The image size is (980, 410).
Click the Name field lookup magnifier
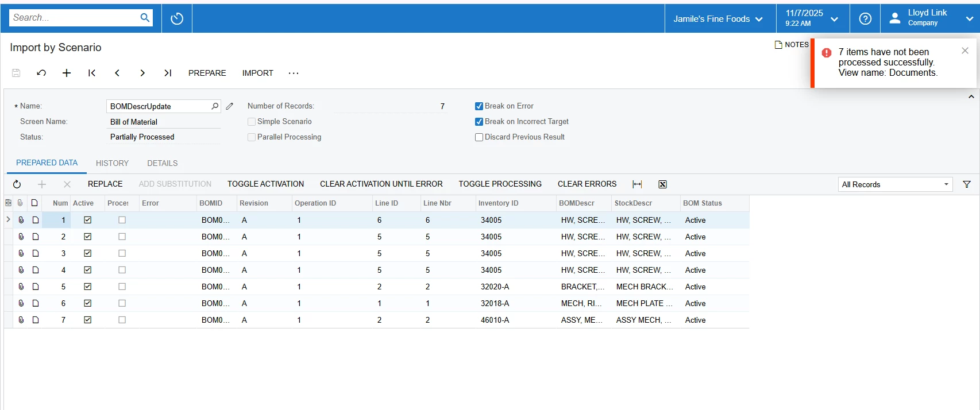tap(215, 106)
